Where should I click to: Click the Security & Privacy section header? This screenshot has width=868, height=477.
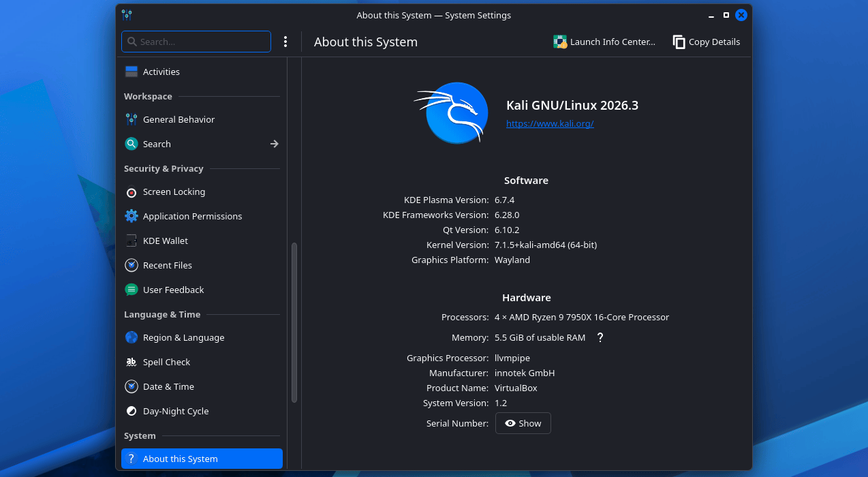(164, 168)
